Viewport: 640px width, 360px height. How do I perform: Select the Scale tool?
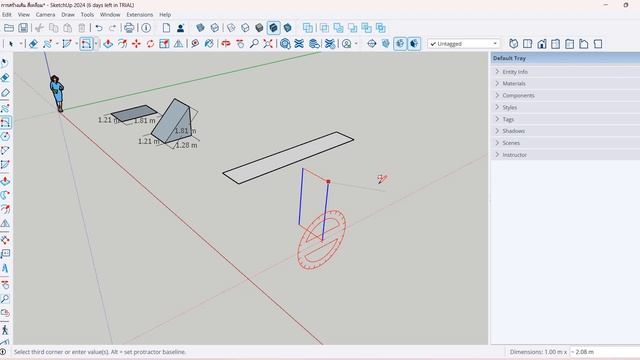click(164, 44)
